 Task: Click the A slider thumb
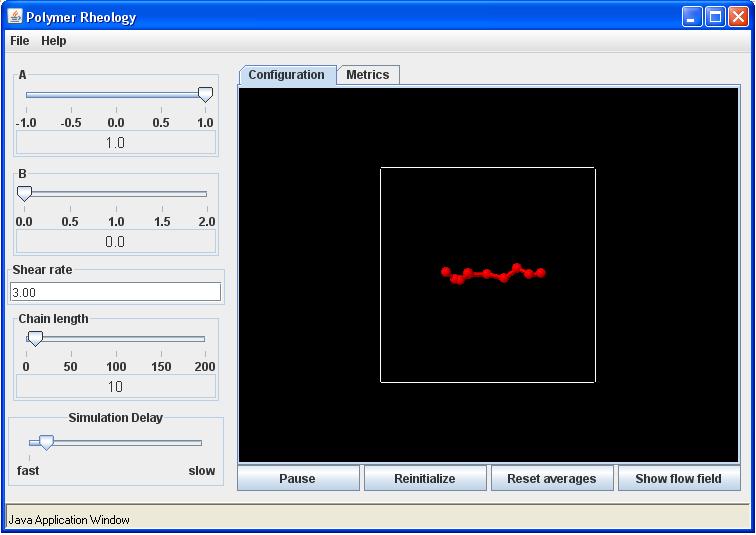coord(205,94)
